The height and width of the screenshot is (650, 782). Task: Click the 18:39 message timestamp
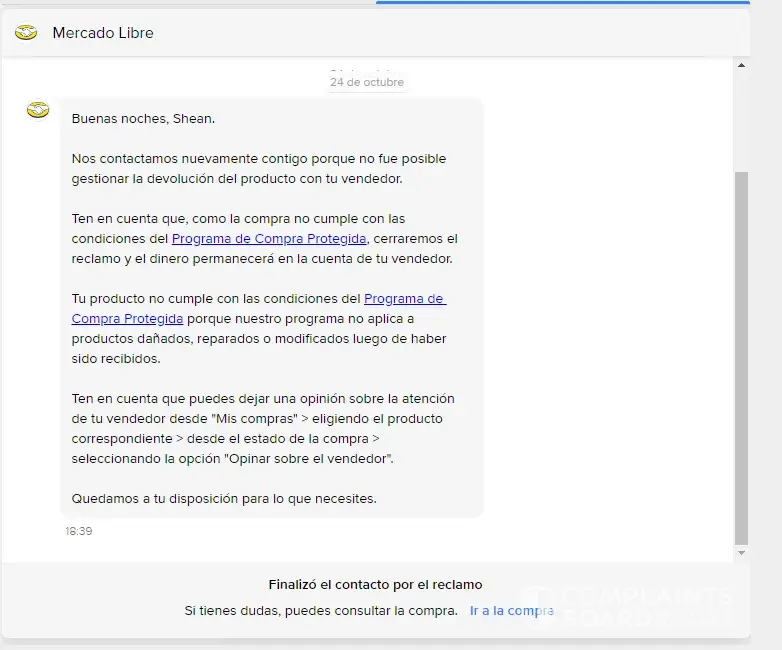(x=79, y=531)
